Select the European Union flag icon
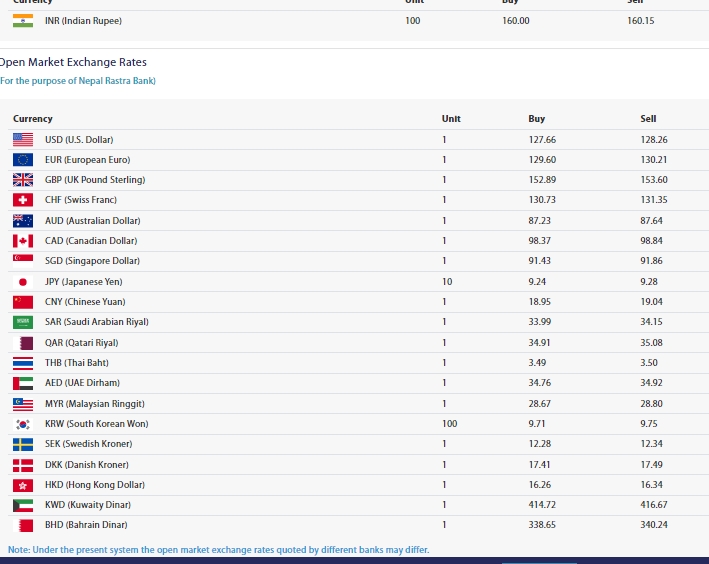 point(23,160)
